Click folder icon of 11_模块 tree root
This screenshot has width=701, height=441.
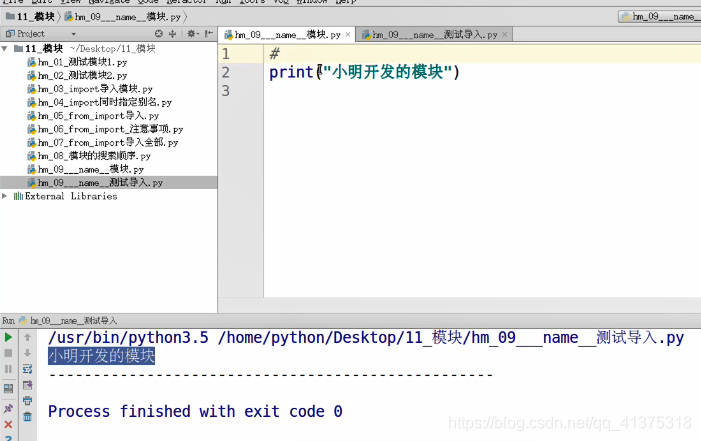click(x=18, y=48)
